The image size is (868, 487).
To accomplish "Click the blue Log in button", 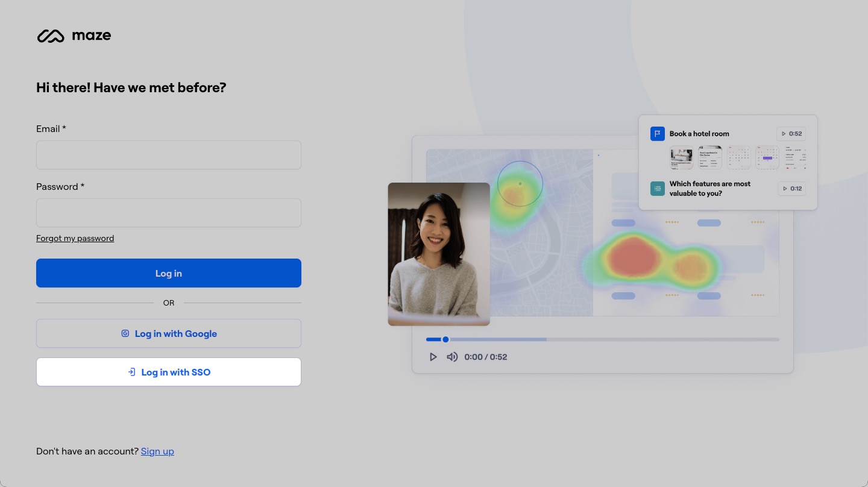I will [169, 273].
